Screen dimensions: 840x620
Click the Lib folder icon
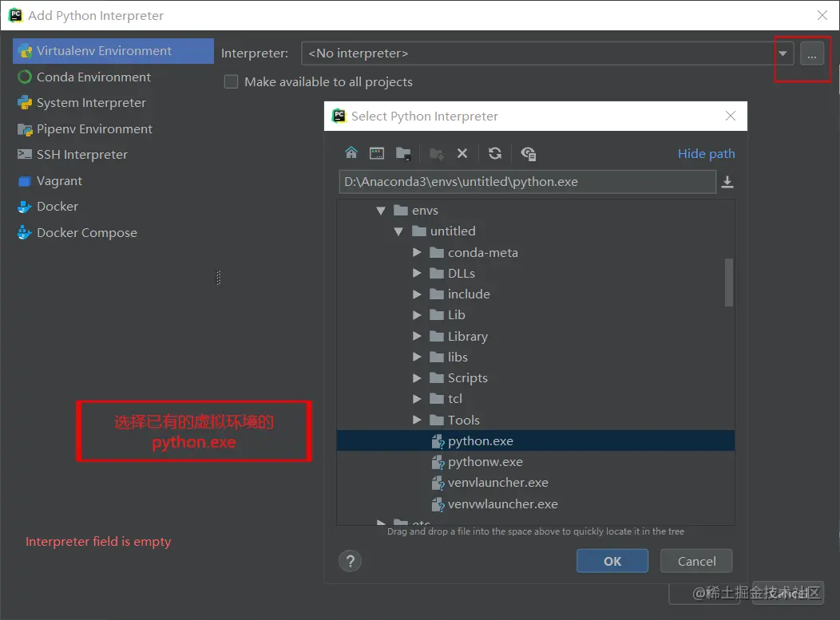[437, 315]
